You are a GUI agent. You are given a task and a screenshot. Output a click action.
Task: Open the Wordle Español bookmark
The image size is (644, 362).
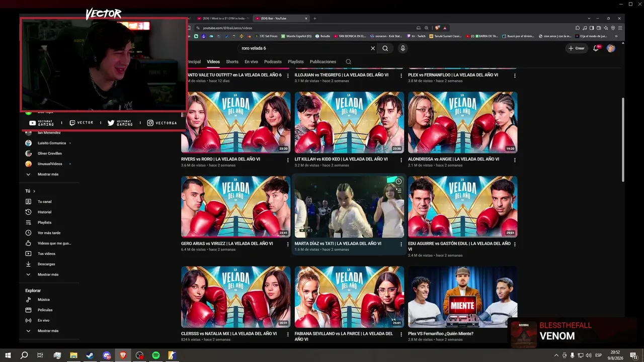296,36
